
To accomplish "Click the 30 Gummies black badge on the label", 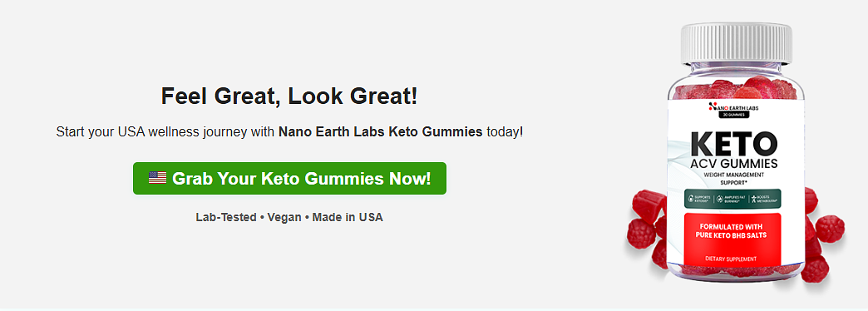I will click(734, 115).
